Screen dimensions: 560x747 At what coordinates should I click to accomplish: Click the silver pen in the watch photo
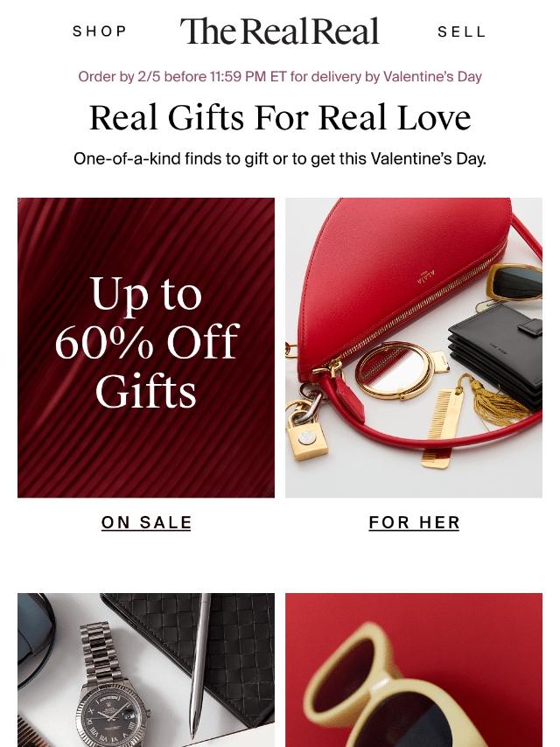coord(199,667)
